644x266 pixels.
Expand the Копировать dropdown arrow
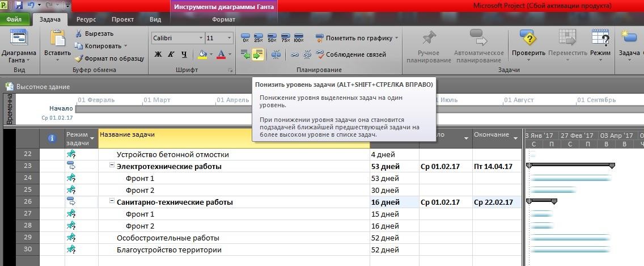pyautogui.click(x=126, y=46)
